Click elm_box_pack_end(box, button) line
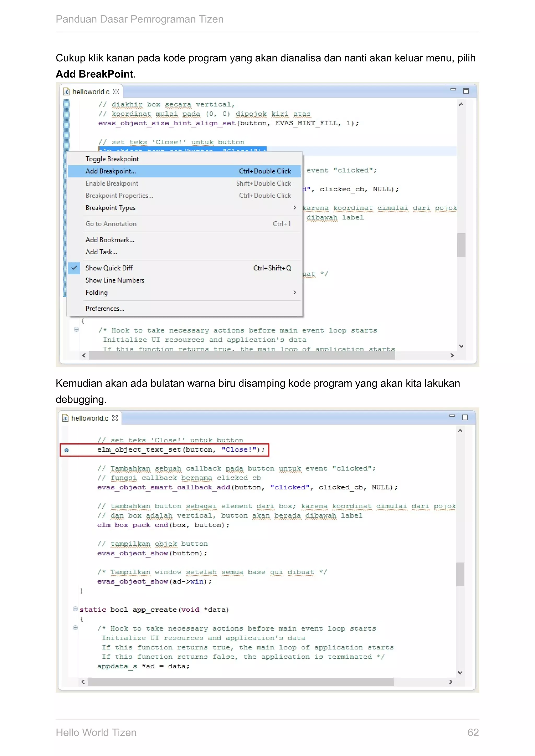The image size is (535, 756). coord(163,525)
